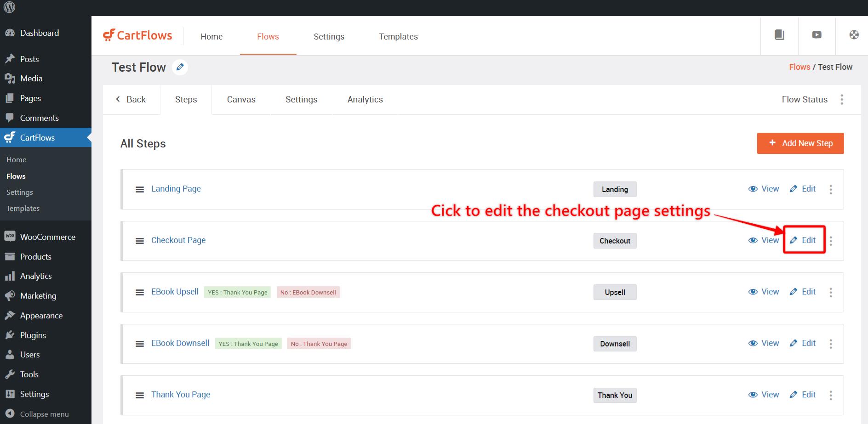Click drag handle icon of EBook Upsell row

[140, 292]
